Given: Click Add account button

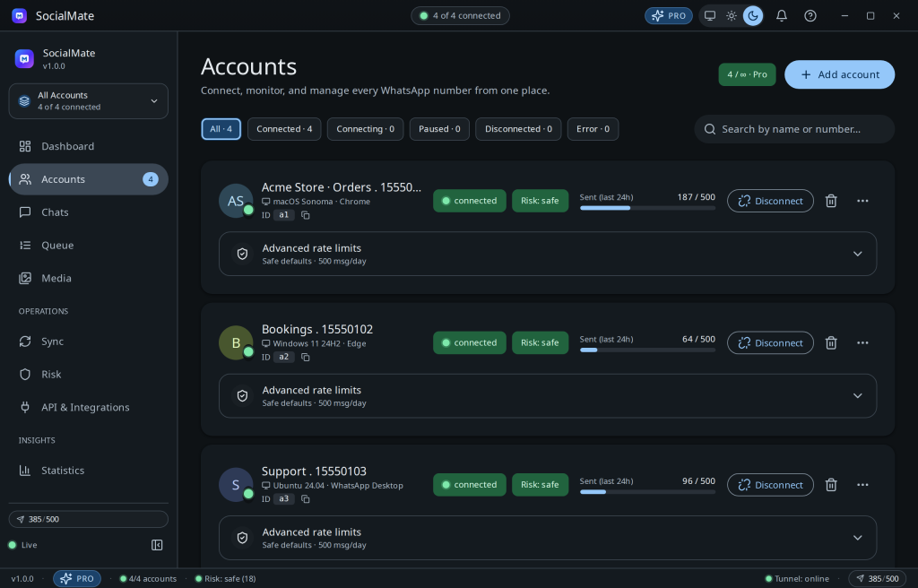Looking at the screenshot, I should tap(839, 74).
